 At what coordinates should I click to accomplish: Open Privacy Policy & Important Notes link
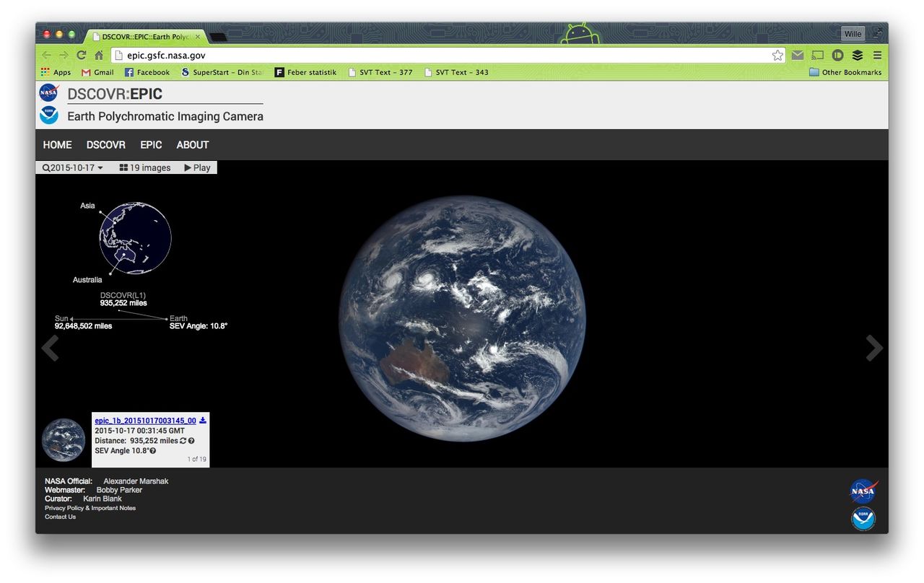90,508
